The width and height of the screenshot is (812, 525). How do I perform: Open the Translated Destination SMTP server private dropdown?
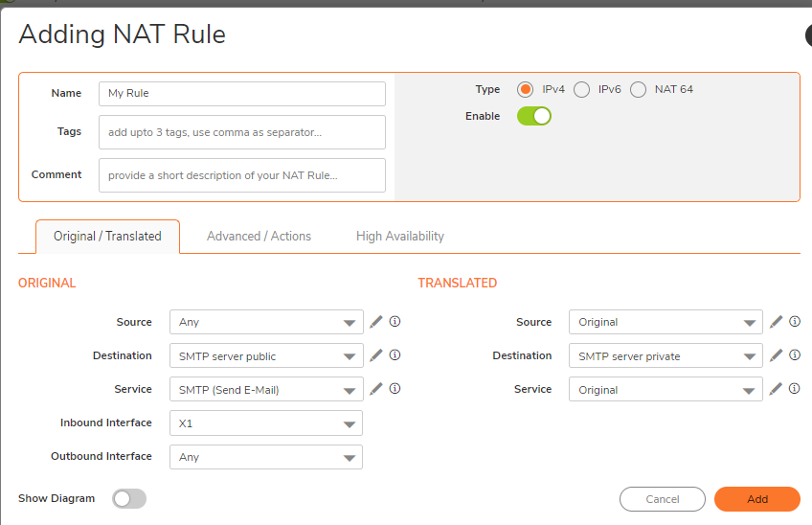[x=665, y=356]
